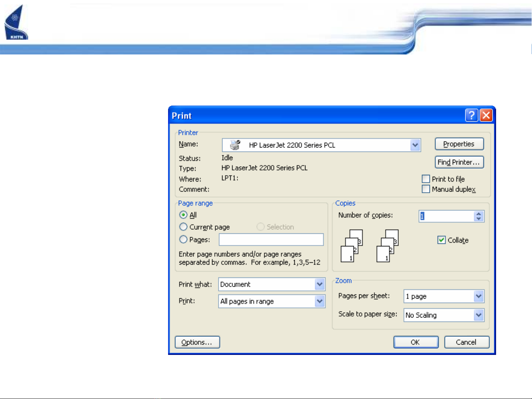
Task: Choose the Pages radio button
Action: [x=183, y=240]
